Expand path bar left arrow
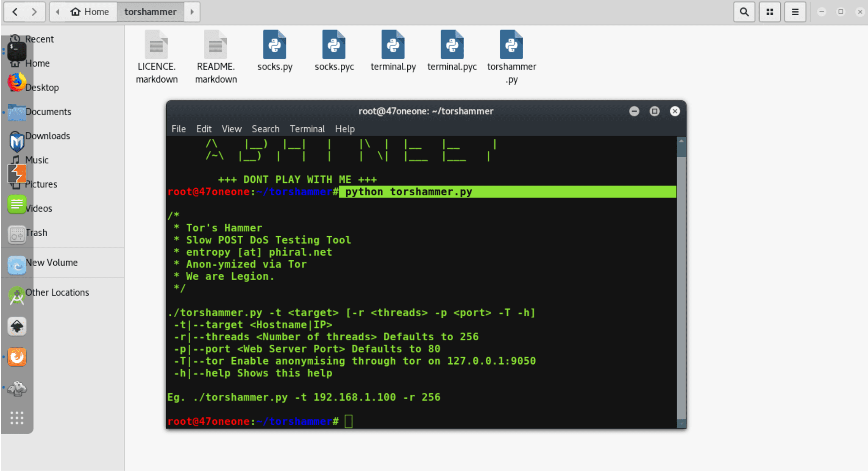The width and height of the screenshot is (868, 473). [58, 11]
